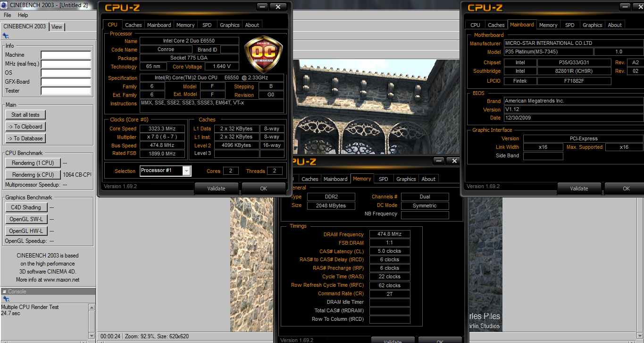Start the C4D Shading test
The image size is (644, 343).
tap(25, 207)
